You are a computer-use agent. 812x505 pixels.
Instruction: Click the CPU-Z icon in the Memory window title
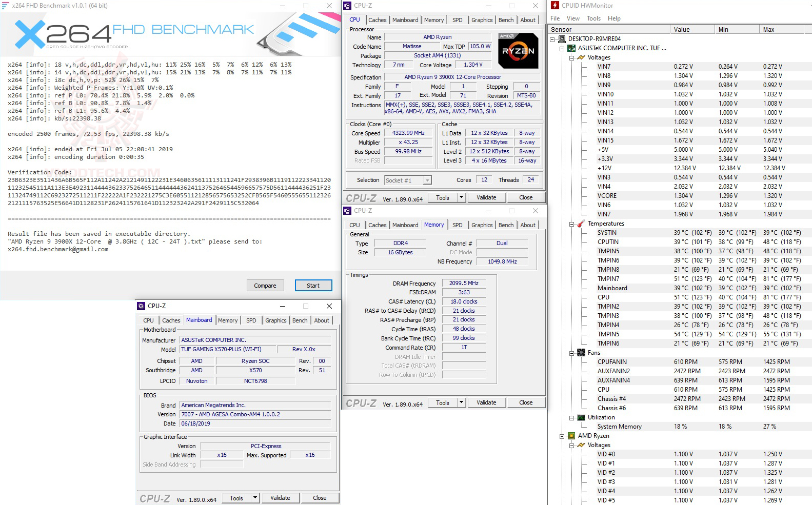click(x=348, y=211)
